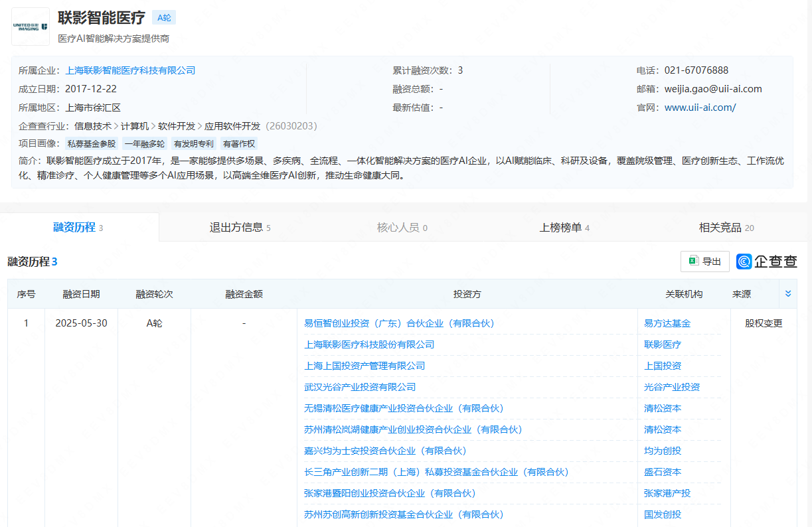The width and height of the screenshot is (812, 527).
Task: Switch to the 核心人员 tab
Action: click(x=402, y=228)
